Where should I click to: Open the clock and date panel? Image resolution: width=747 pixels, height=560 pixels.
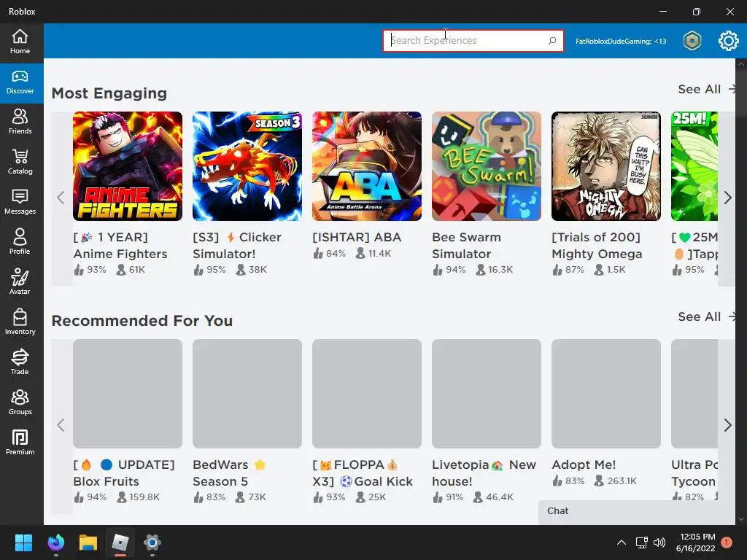point(695,542)
